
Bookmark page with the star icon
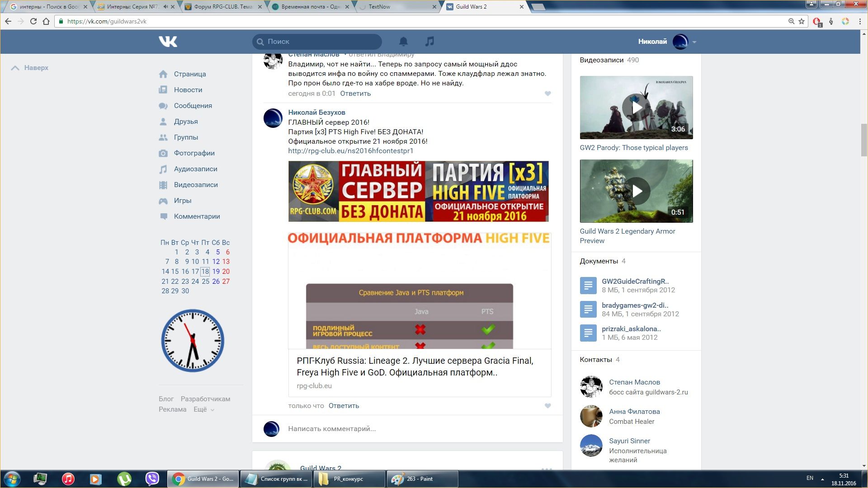coord(802,21)
